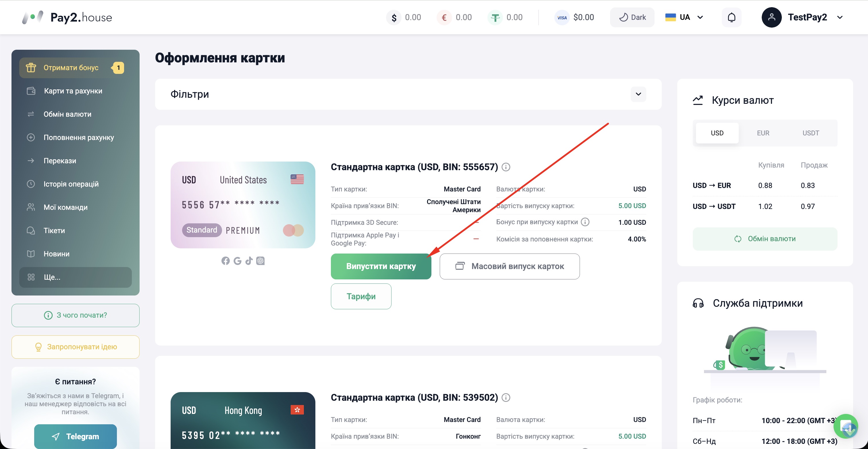Open Тікети in the sidebar
The width and height of the screenshot is (868, 449).
[x=76, y=231]
